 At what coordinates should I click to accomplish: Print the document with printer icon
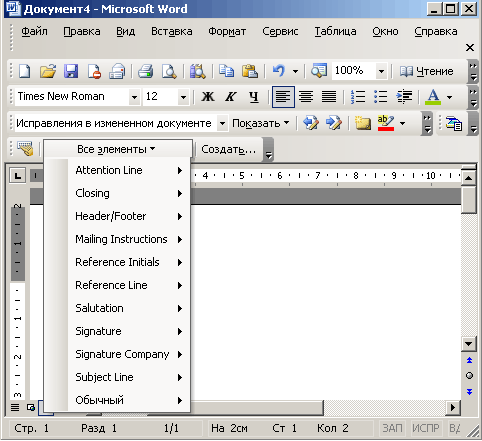[x=146, y=71]
